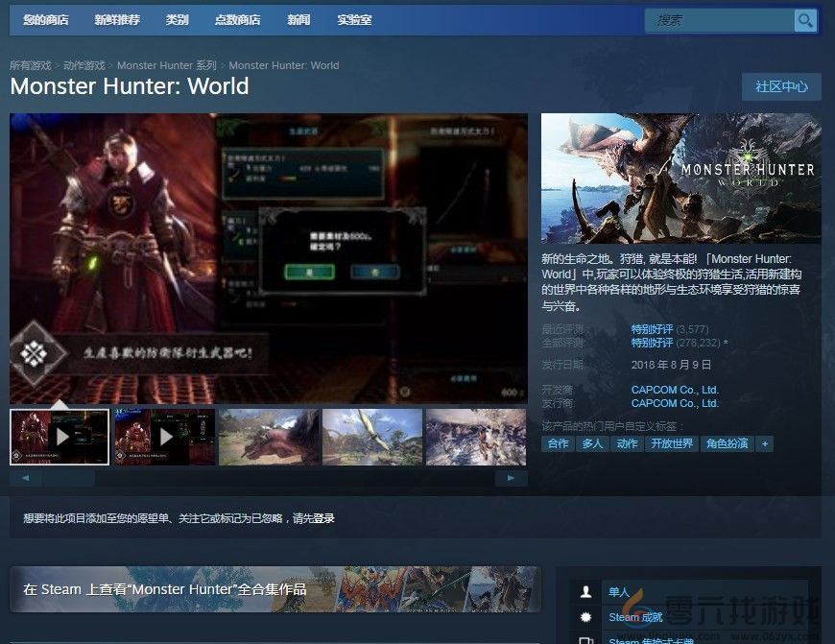
Task: Click the search magnifier icon
Action: tap(805, 19)
